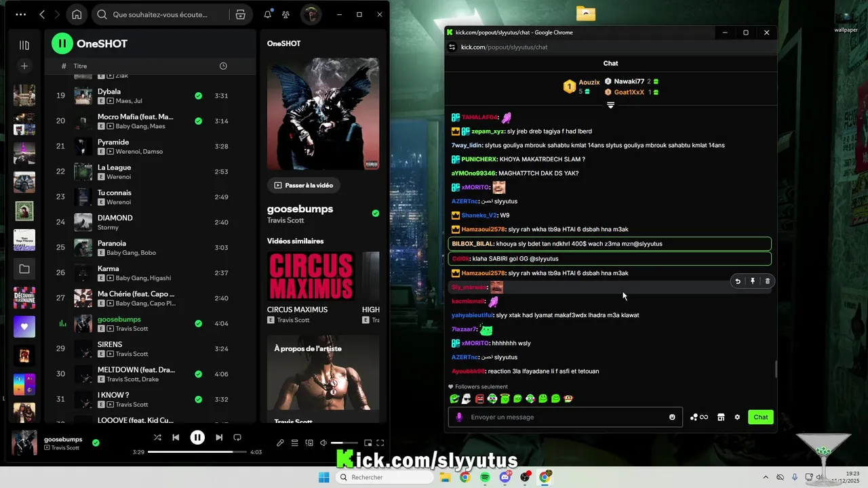This screenshot has width=868, height=488.
Task: Delete the hovered chat message
Action: click(767, 281)
